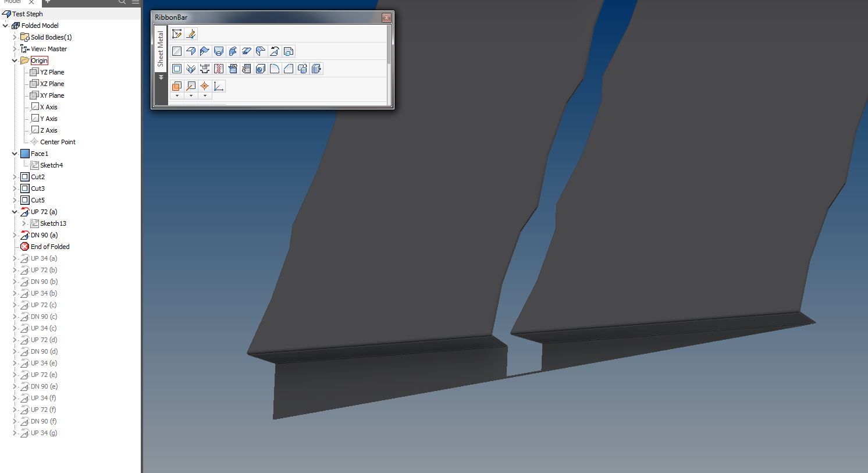Launch the Punch Tool
The height and width of the screenshot is (473, 868).
pyautogui.click(x=205, y=69)
